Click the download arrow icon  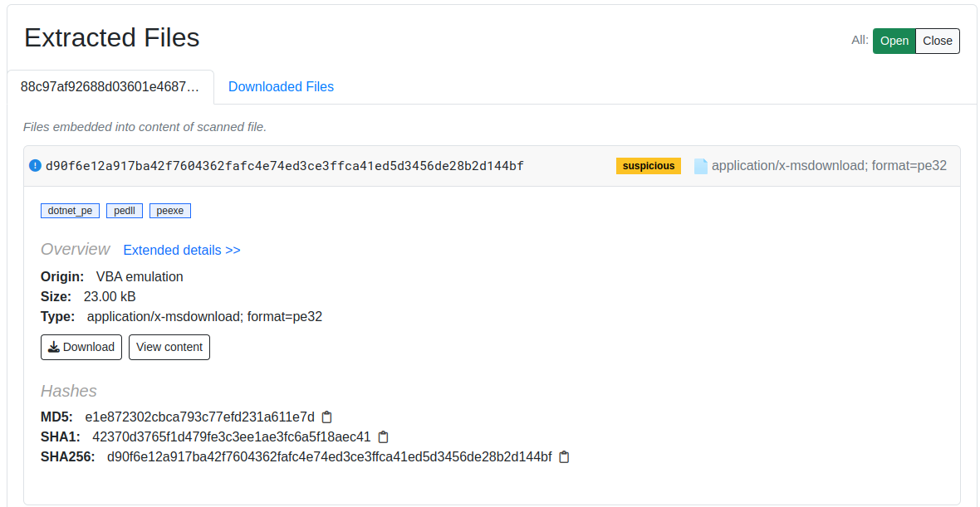pyautogui.click(x=54, y=347)
